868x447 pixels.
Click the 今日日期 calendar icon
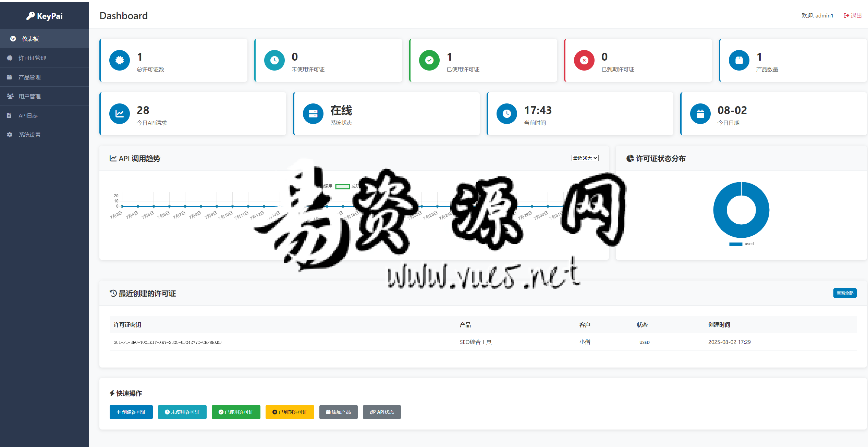(700, 114)
